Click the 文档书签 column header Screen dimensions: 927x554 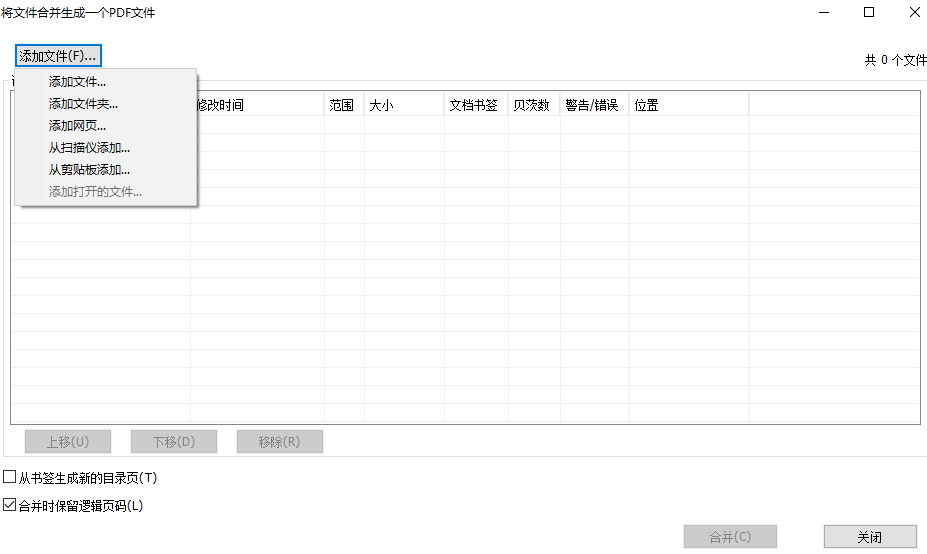474,105
